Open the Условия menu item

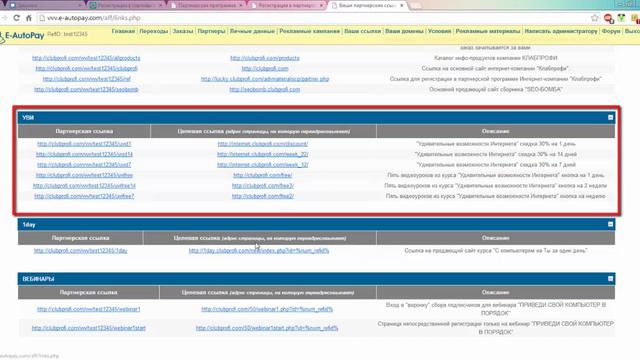(x=440, y=31)
